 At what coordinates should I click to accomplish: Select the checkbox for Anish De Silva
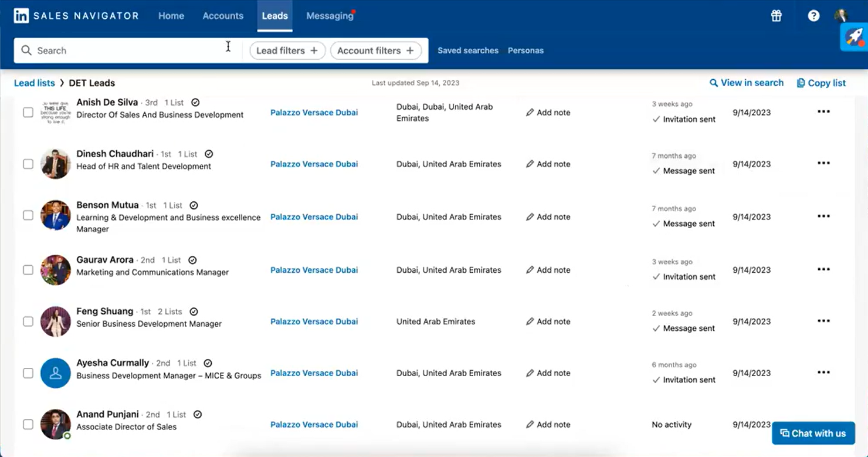[x=28, y=112]
